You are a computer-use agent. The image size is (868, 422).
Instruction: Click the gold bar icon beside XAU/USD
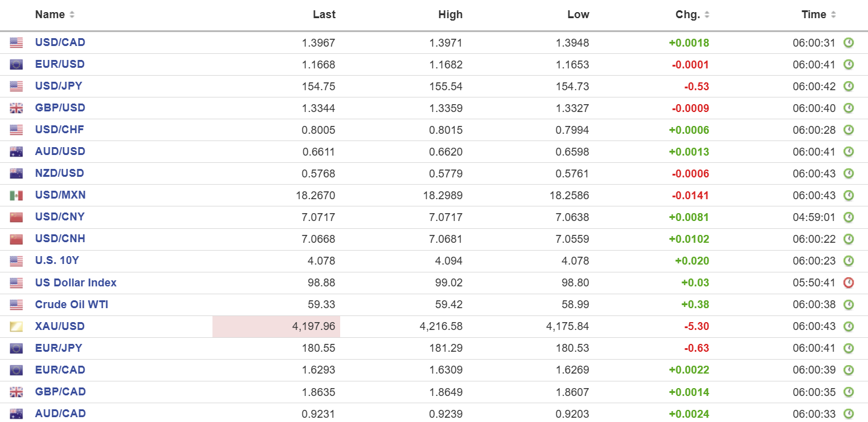(16, 327)
